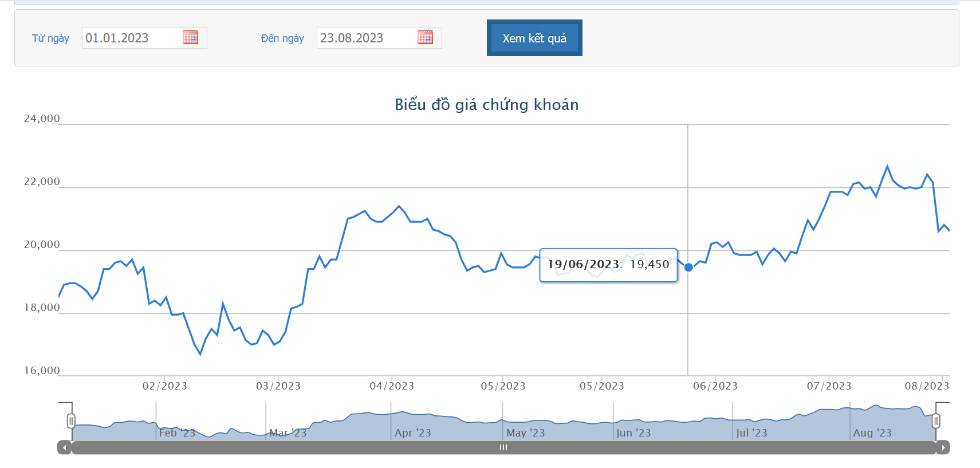Image resolution: width=980 pixels, height=468 pixels.
Task: Click the Xem kết quả button
Action: pyautogui.click(x=534, y=38)
